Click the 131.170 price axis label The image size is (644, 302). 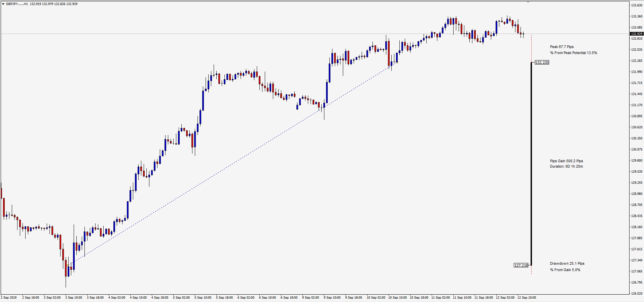[x=637, y=105]
